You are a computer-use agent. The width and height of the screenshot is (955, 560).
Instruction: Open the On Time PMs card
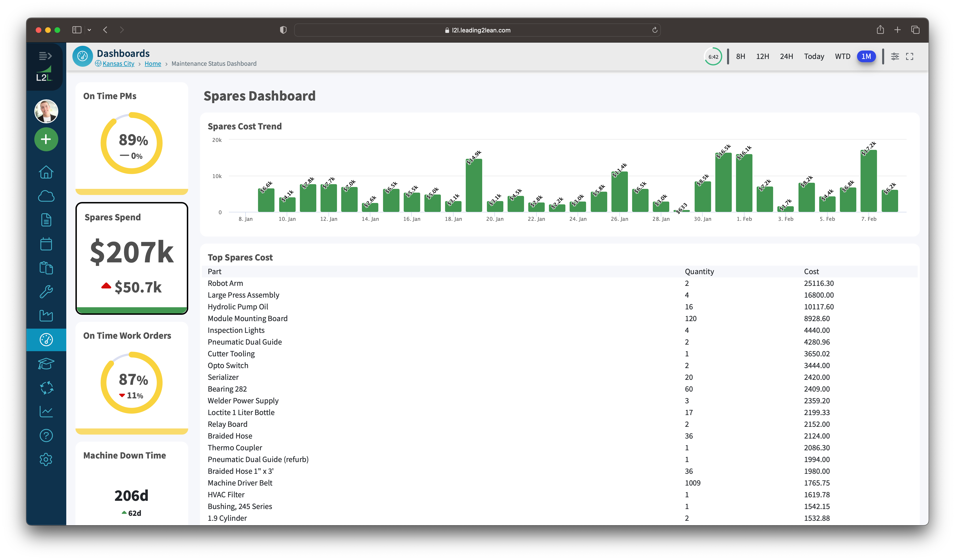pos(132,138)
